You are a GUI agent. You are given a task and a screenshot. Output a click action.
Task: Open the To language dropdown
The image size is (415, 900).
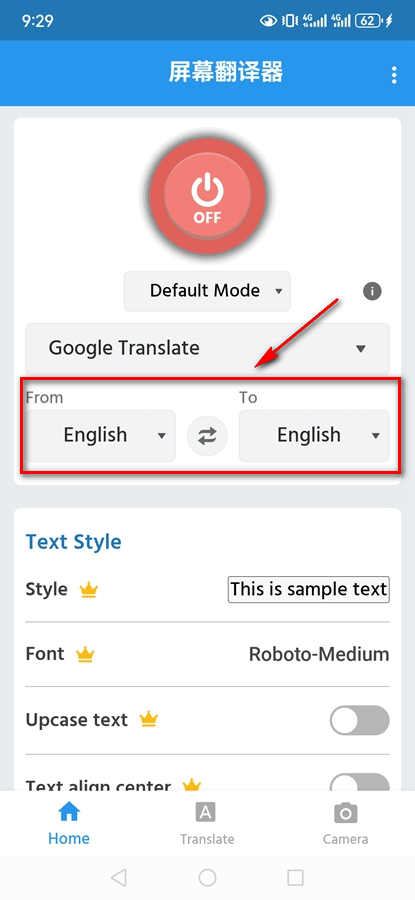point(314,436)
